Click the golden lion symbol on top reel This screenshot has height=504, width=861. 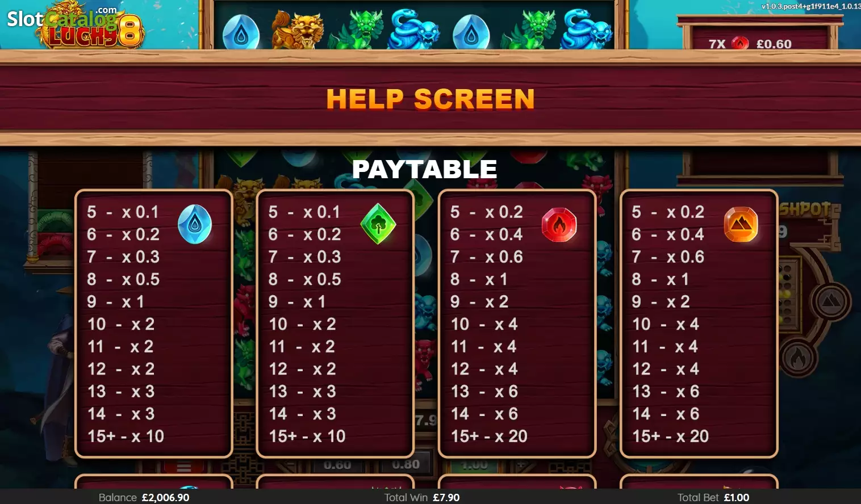point(298,31)
